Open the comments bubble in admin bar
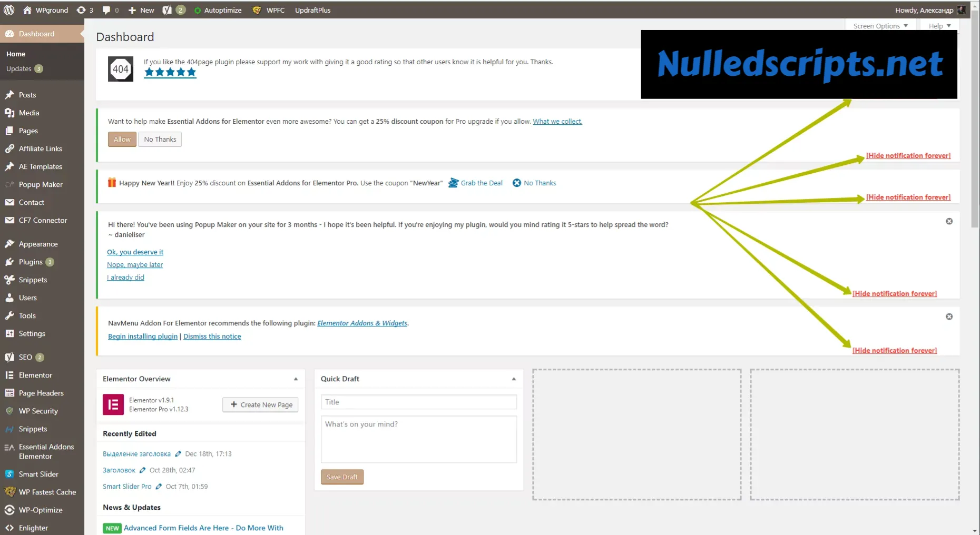 click(x=111, y=10)
